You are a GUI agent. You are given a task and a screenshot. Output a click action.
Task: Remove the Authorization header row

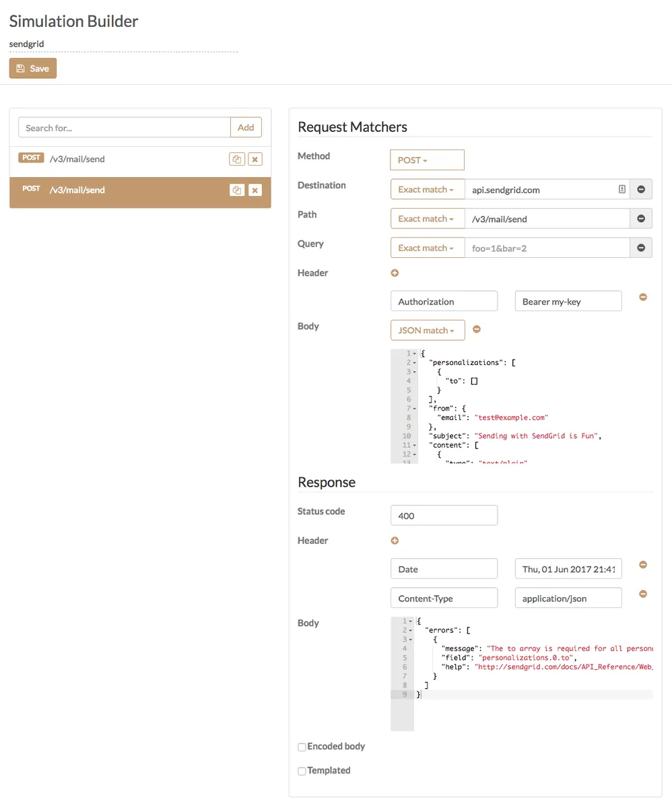point(642,296)
